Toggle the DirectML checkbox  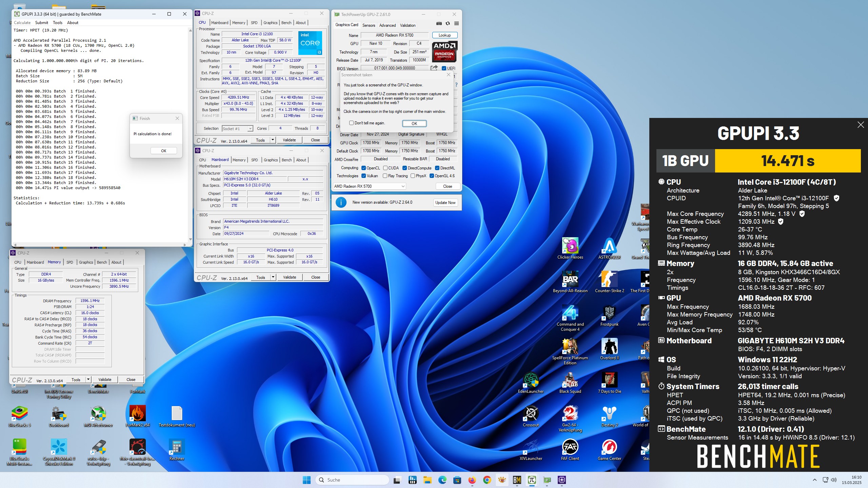(x=437, y=168)
